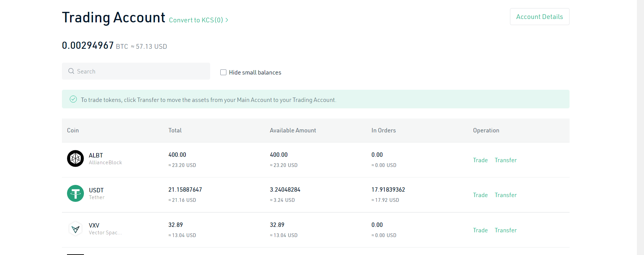Click the ≈ 3.24 USD value
Image resolution: width=644 pixels, height=255 pixels.
282,200
